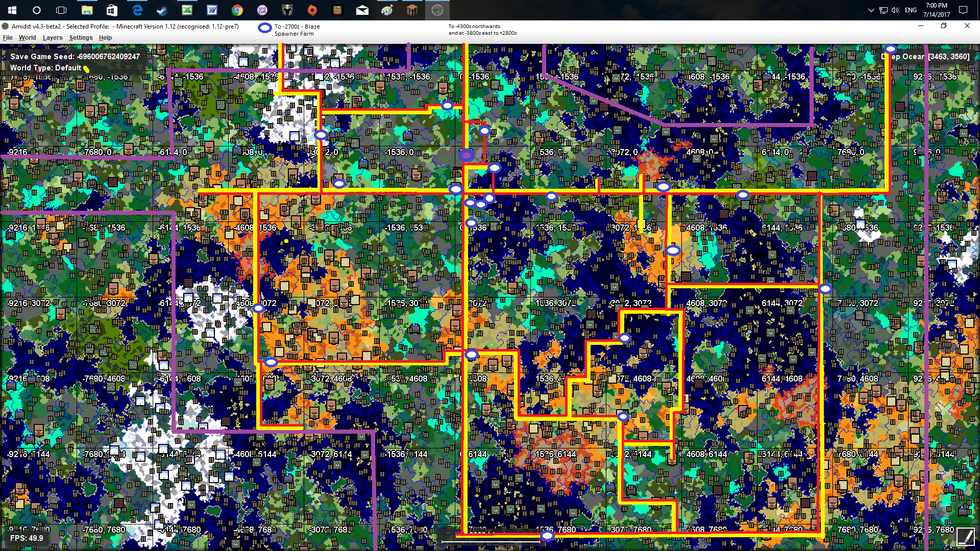This screenshot has width=980, height=551.
Task: Click the -7680, 7680 grid coordinate label
Action: (104, 530)
